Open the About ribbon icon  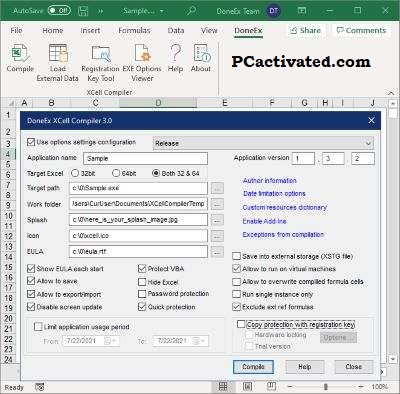[x=201, y=58]
